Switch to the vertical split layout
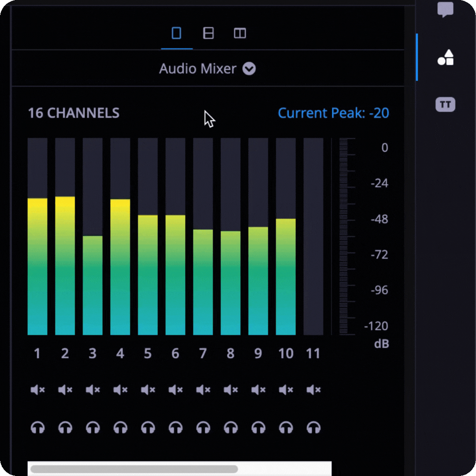The width and height of the screenshot is (476, 476). pyautogui.click(x=240, y=33)
